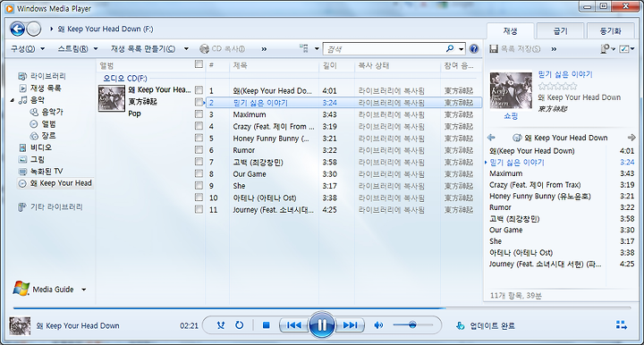Open the 구성(O) dropdown menu
This screenshot has width=644, height=345.
pos(28,49)
